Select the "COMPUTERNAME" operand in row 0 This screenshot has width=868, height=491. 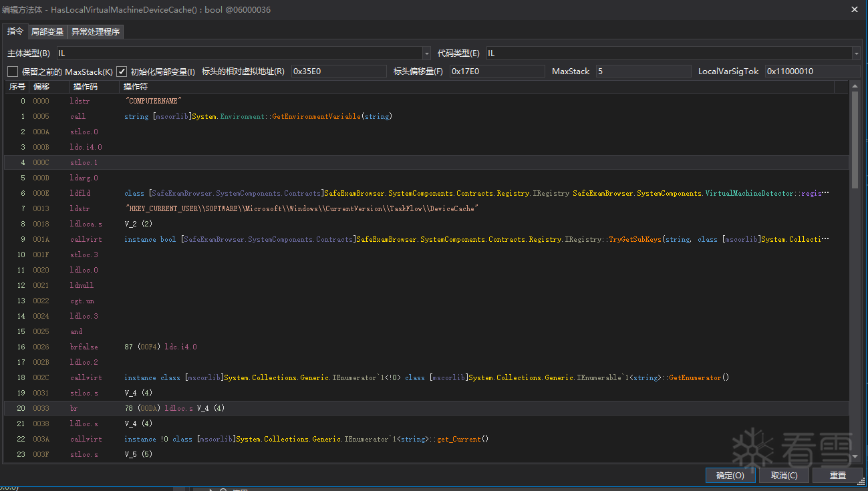pos(154,101)
